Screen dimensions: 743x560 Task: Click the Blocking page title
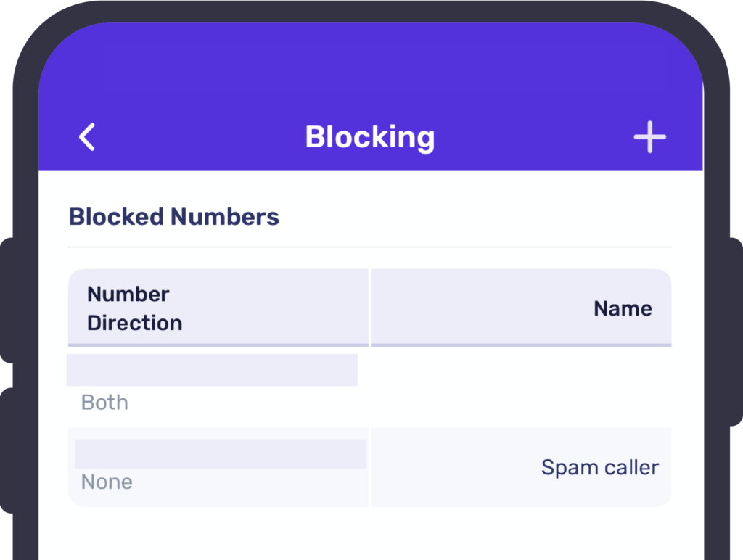(x=370, y=137)
